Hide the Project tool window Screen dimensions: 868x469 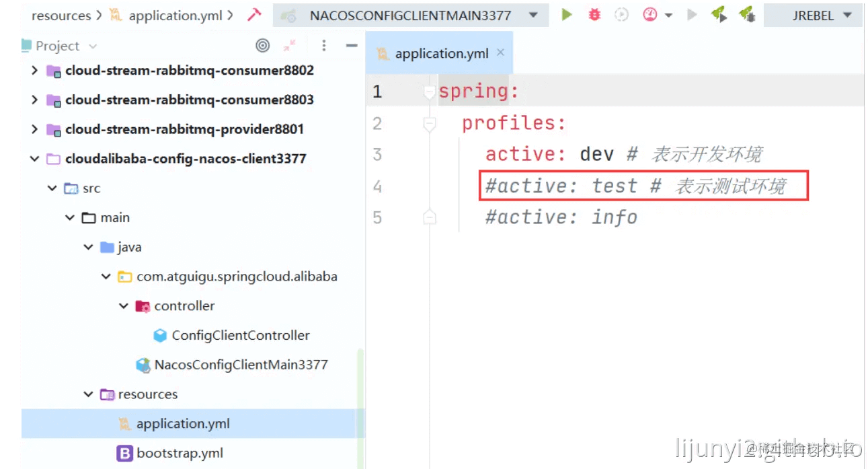(351, 46)
